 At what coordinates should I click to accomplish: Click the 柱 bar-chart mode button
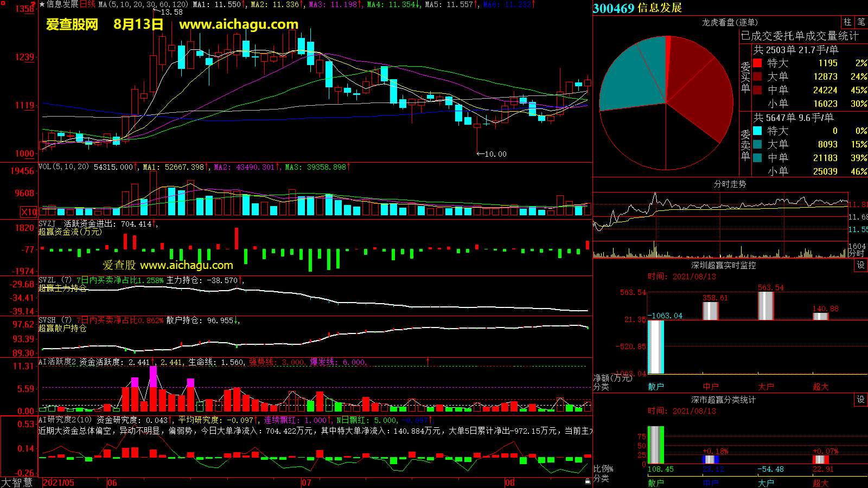click(847, 22)
